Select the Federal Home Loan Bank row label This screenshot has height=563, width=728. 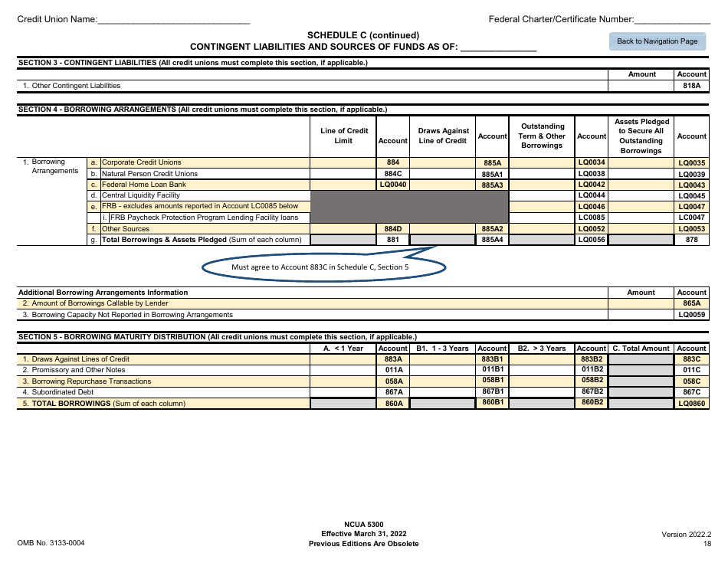pos(153,185)
